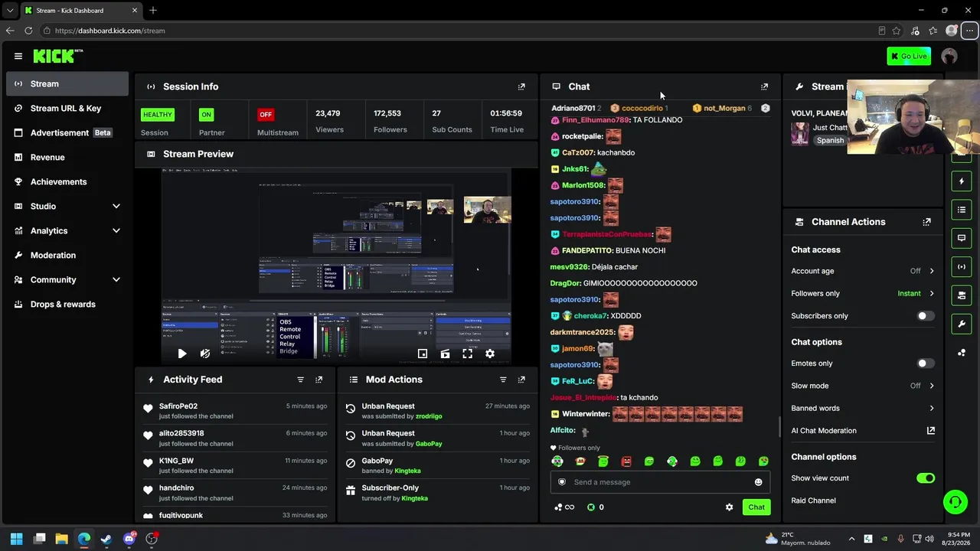Pop out the Session Info panel

pos(521,87)
